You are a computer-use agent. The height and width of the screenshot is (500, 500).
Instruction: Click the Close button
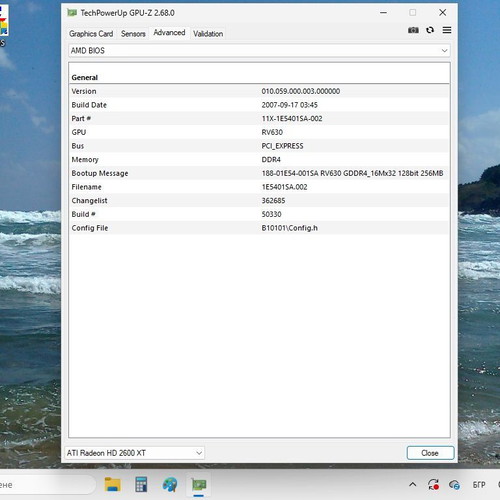pyautogui.click(x=430, y=453)
